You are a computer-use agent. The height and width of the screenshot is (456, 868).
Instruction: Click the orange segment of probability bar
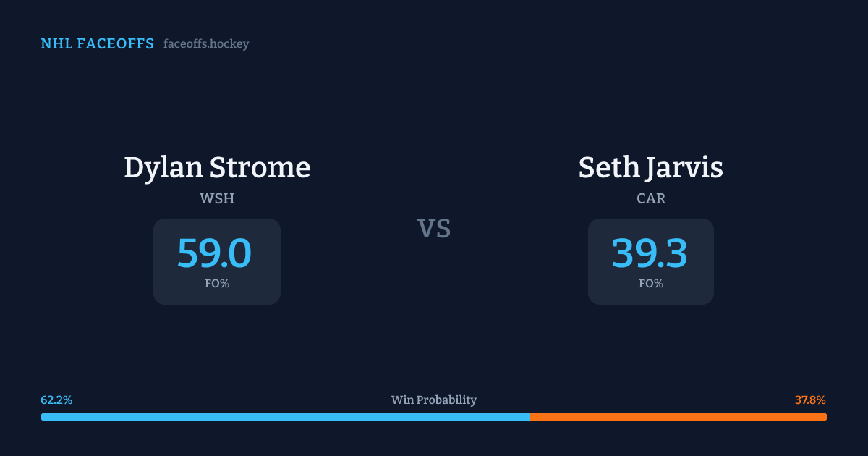pyautogui.click(x=678, y=417)
